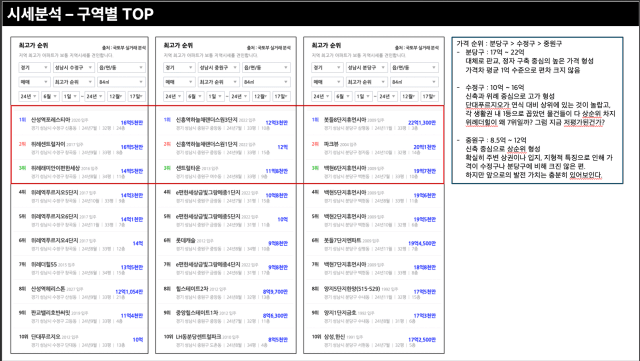Select the 9위 판교밸리호반써밋 listing

80,316
